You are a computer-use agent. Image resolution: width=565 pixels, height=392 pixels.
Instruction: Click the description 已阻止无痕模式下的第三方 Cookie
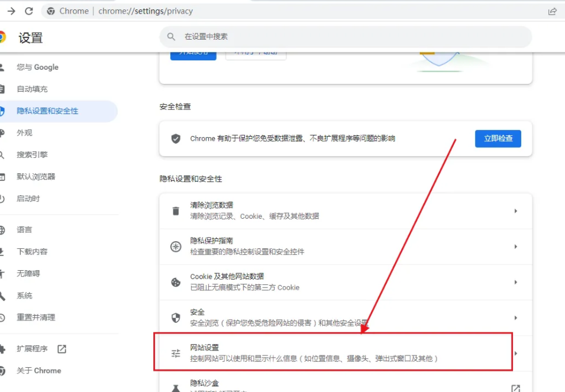pyautogui.click(x=245, y=287)
